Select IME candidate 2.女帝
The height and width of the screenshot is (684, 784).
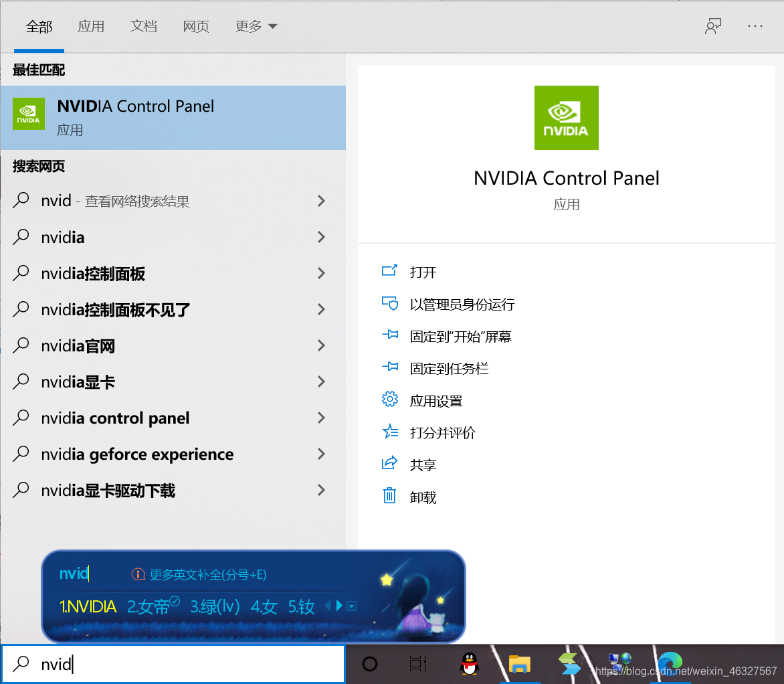tap(153, 606)
